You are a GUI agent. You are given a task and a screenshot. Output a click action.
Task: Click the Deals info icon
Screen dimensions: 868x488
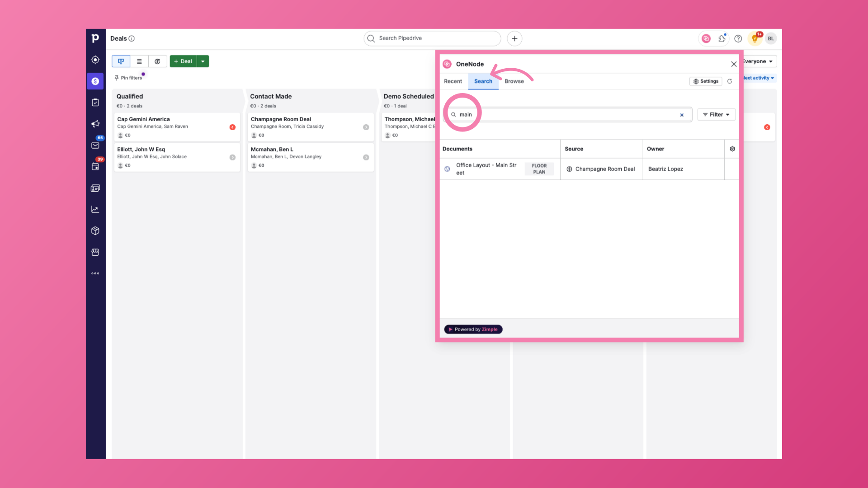coord(132,38)
